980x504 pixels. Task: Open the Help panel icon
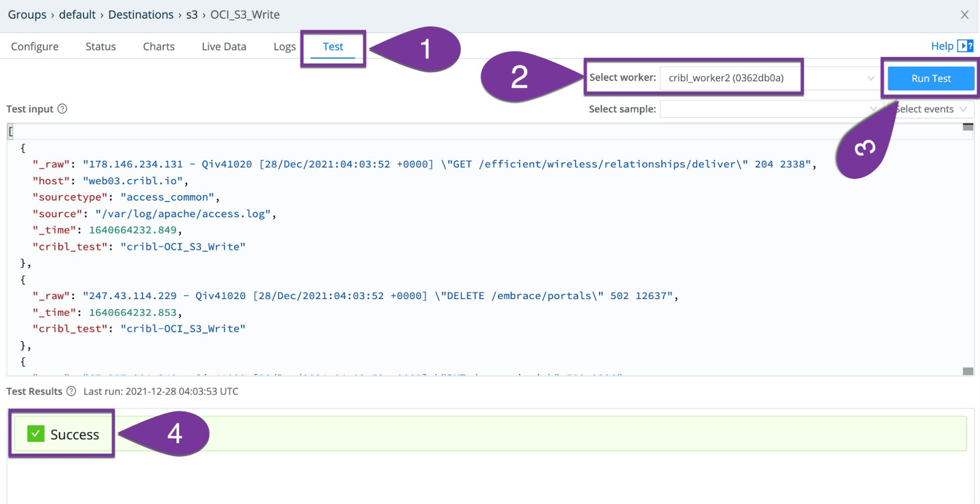pyautogui.click(x=965, y=46)
